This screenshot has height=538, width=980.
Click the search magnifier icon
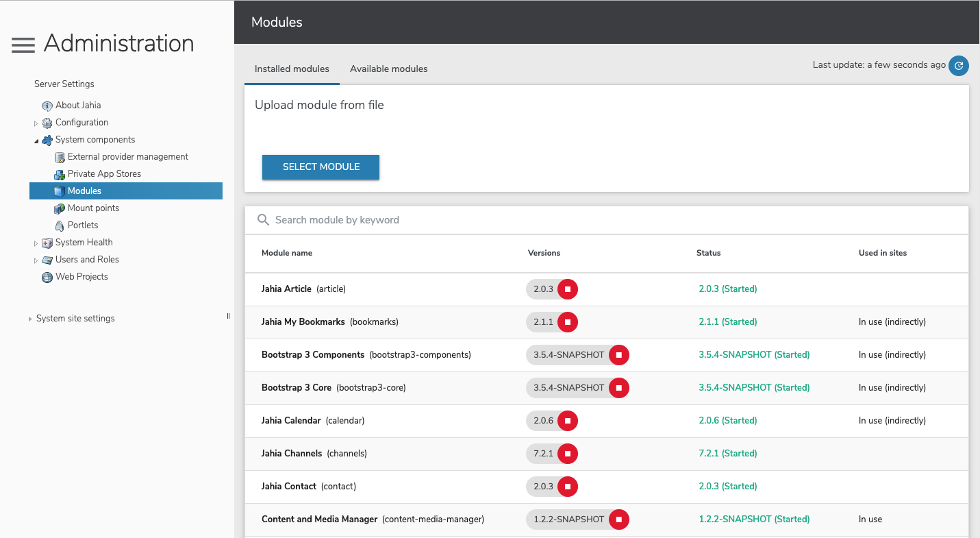point(264,219)
